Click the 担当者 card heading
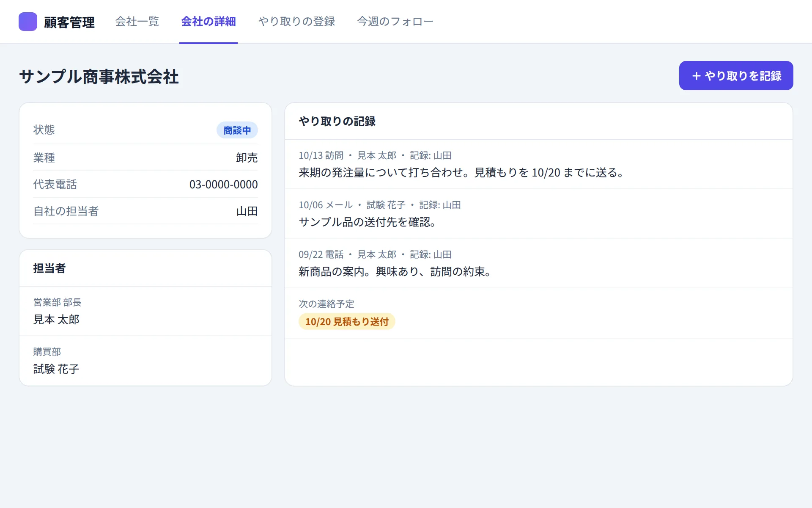 [x=49, y=268]
